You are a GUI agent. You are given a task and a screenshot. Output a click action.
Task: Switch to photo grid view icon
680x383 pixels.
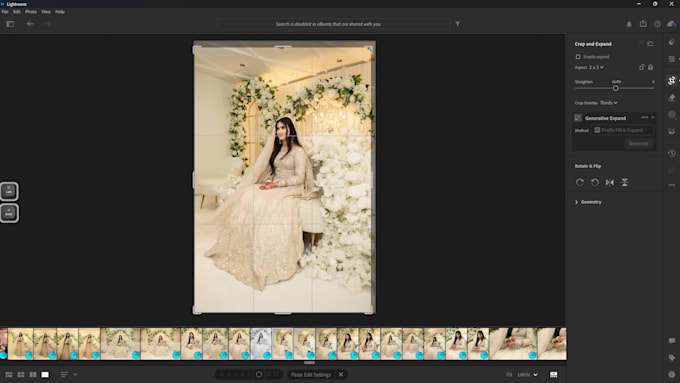click(9, 374)
